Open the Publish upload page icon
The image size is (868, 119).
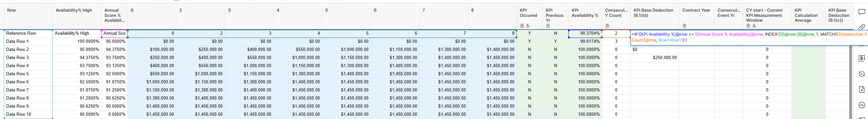[861, 89]
